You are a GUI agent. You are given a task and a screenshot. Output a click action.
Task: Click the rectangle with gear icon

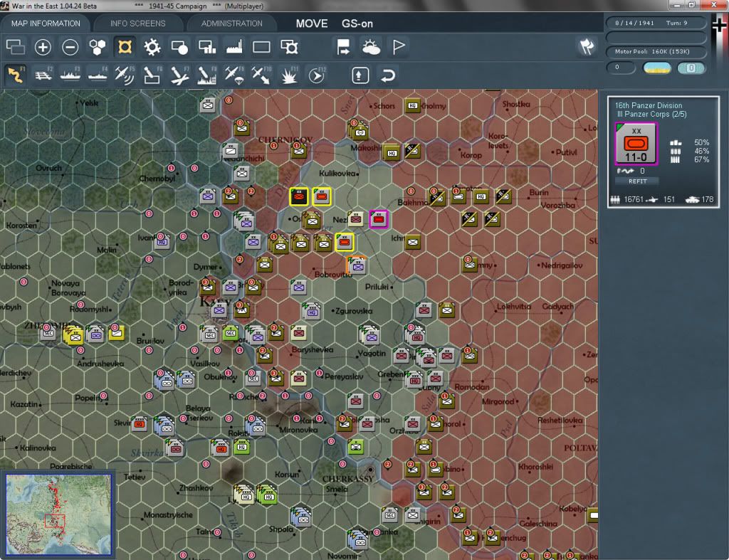coord(289,47)
